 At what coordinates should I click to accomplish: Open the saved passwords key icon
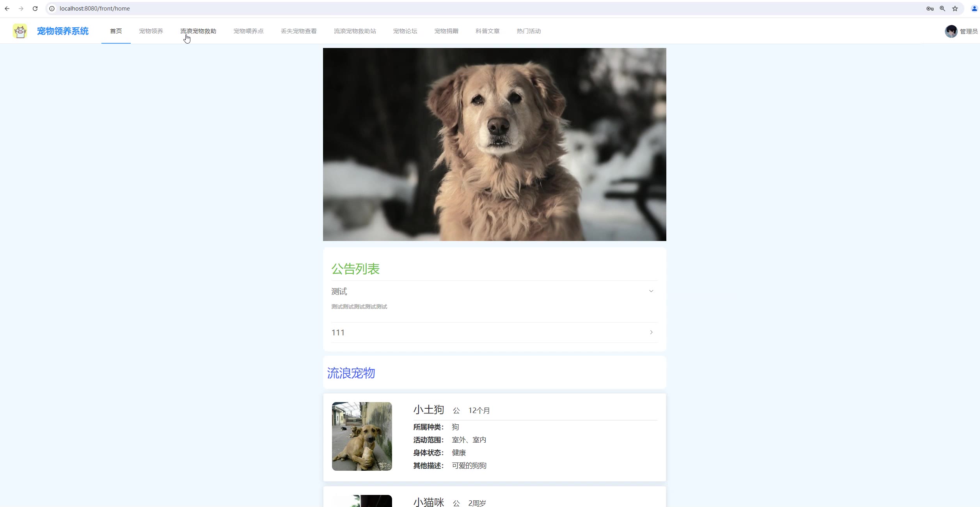(930, 9)
